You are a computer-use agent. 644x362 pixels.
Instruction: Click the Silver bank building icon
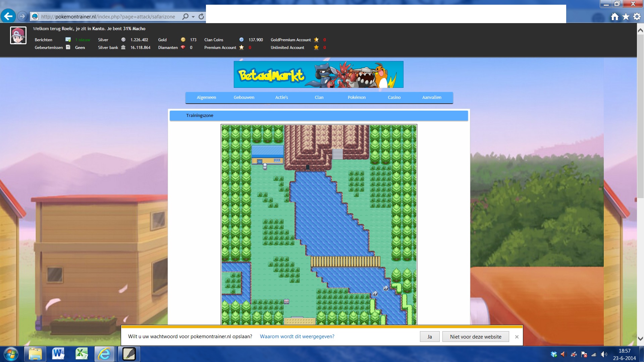coord(123,47)
